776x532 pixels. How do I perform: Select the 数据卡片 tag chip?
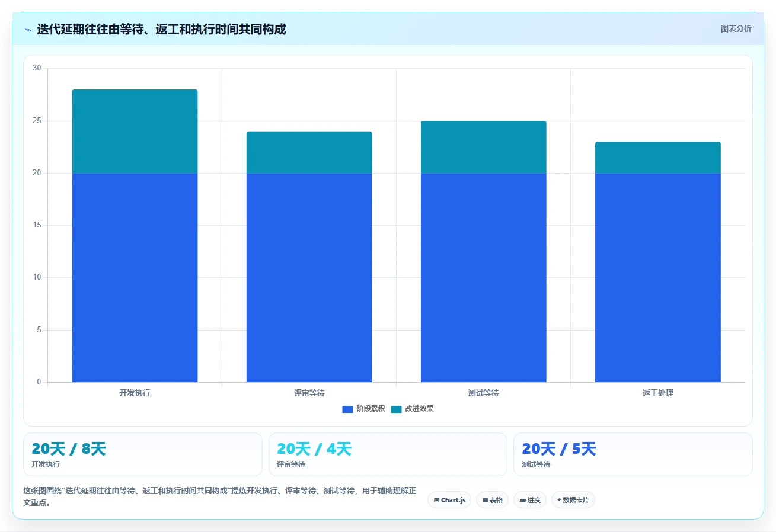tap(573, 500)
